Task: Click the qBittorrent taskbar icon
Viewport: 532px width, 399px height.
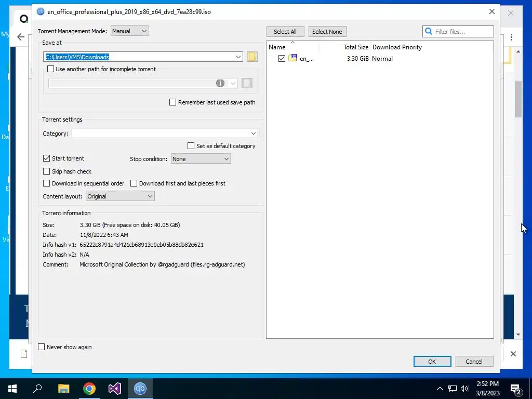Action: pos(140,388)
